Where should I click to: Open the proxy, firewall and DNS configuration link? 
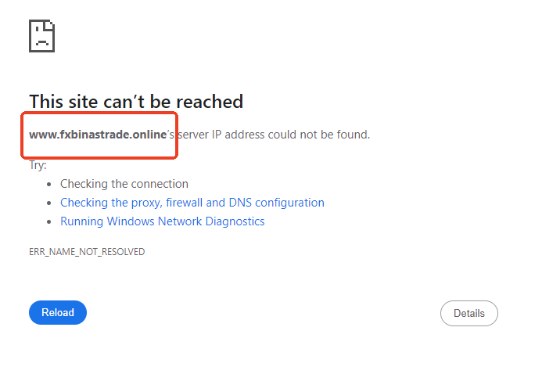coord(192,203)
